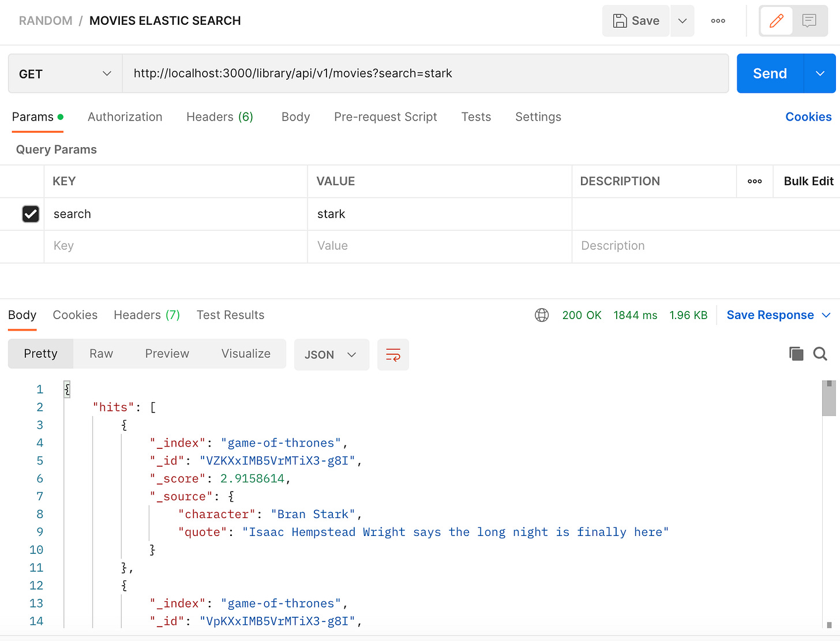The width and height of the screenshot is (840, 641).
Task: Click the Description placeholder field
Action: [x=706, y=246]
